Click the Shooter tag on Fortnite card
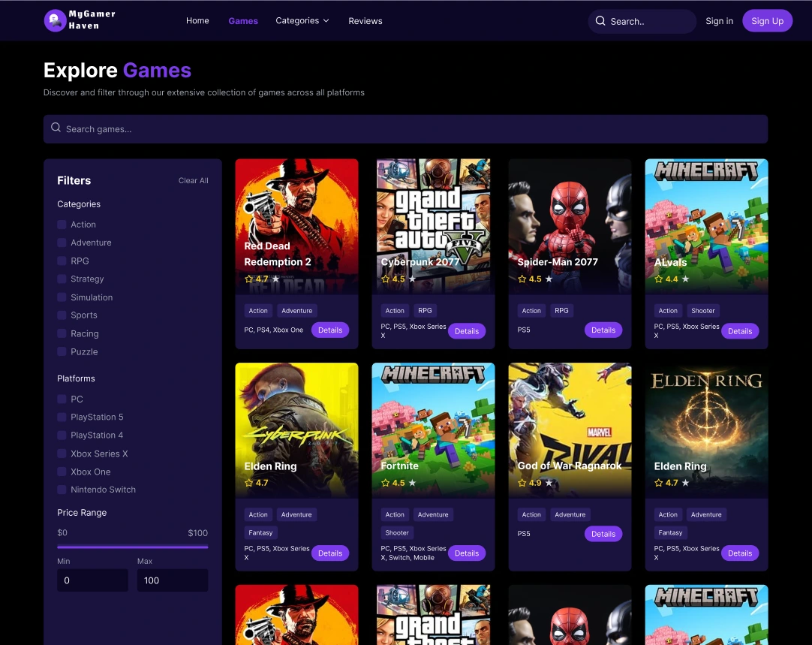 (x=397, y=532)
